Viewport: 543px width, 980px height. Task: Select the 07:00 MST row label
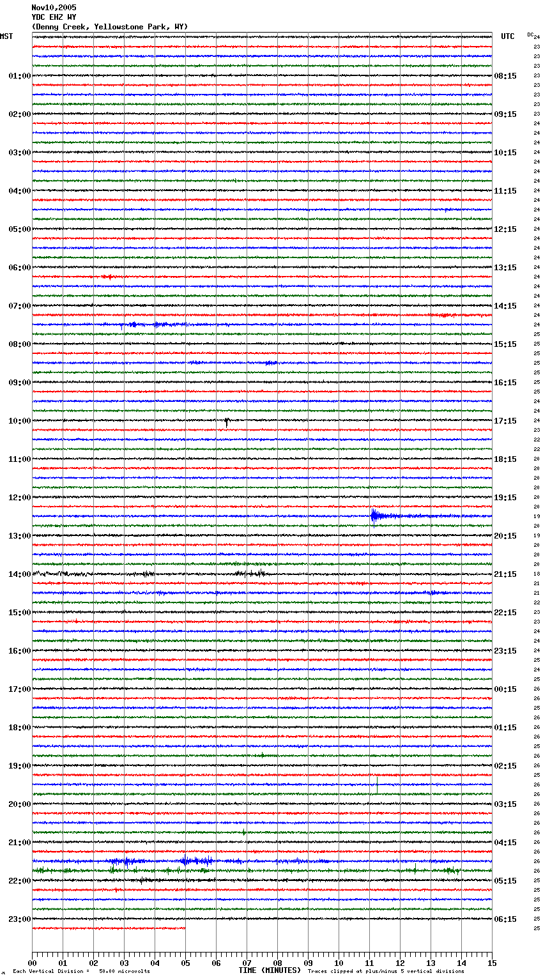point(19,306)
